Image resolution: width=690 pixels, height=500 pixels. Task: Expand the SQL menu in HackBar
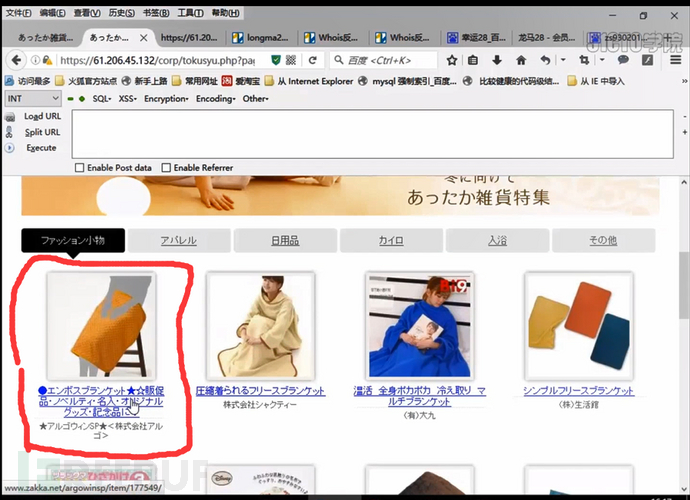coord(102,99)
